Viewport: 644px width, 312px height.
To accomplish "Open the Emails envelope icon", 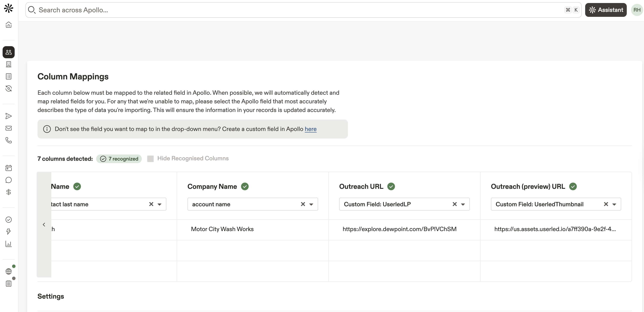I will [8, 128].
